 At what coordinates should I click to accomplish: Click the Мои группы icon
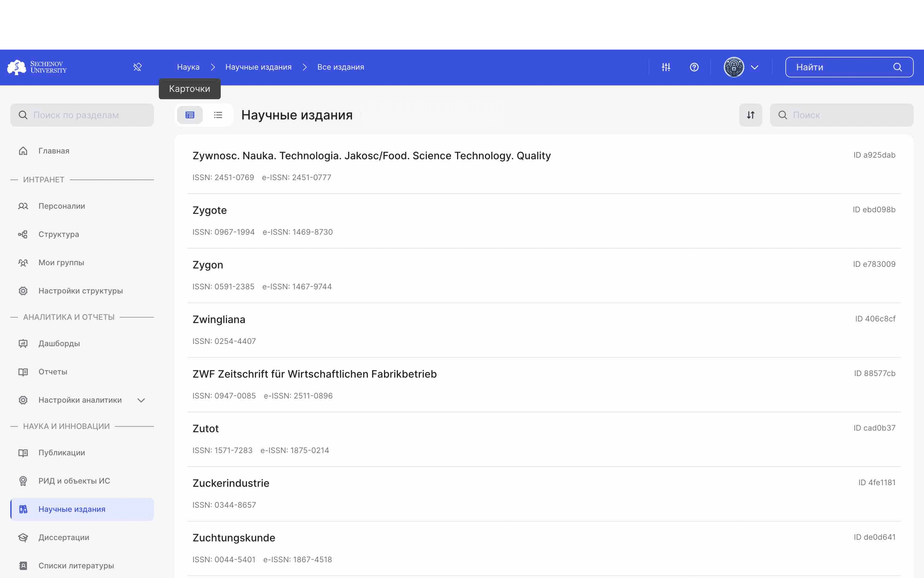(23, 263)
